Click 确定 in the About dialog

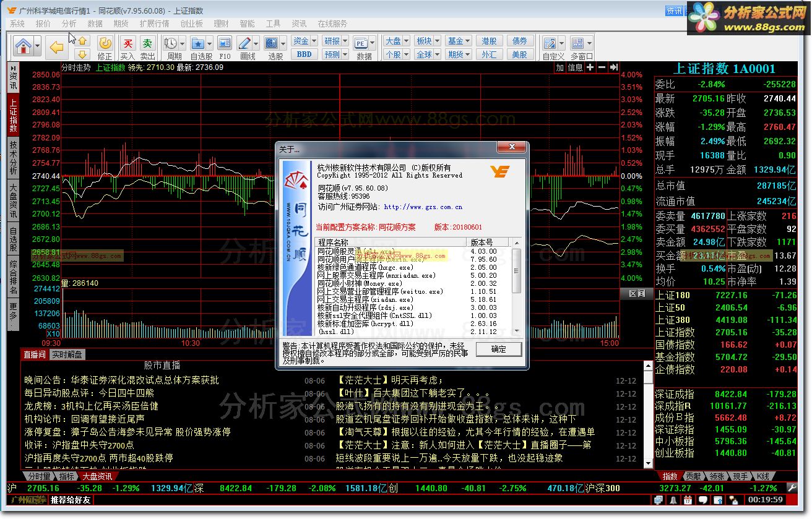point(499,349)
